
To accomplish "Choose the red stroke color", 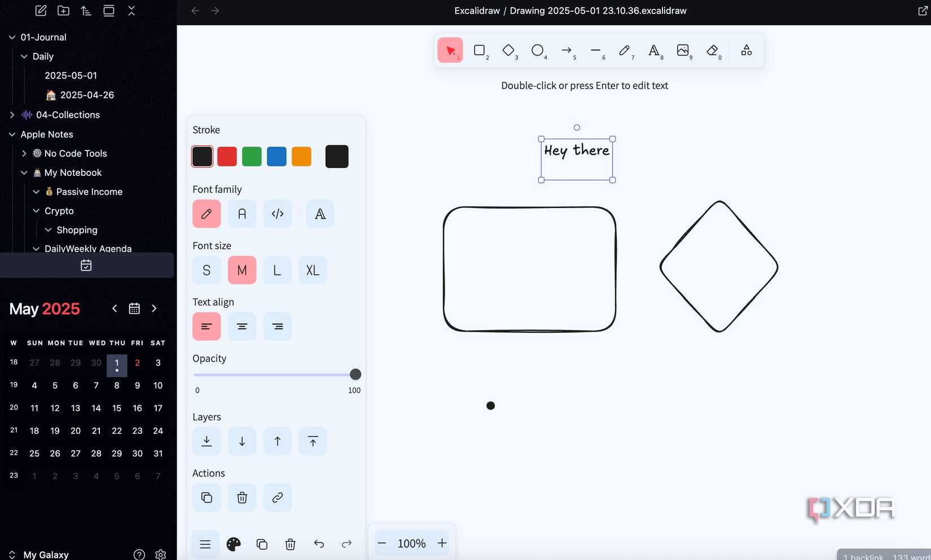I will coord(227,156).
